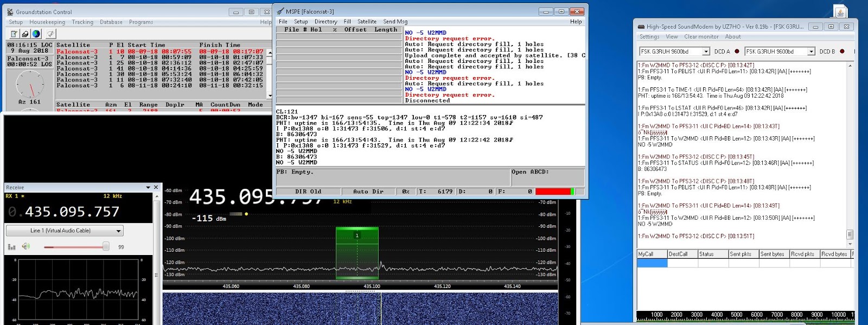Open File menu in MSPE window
The height and width of the screenshot is (325, 868).
(283, 22)
